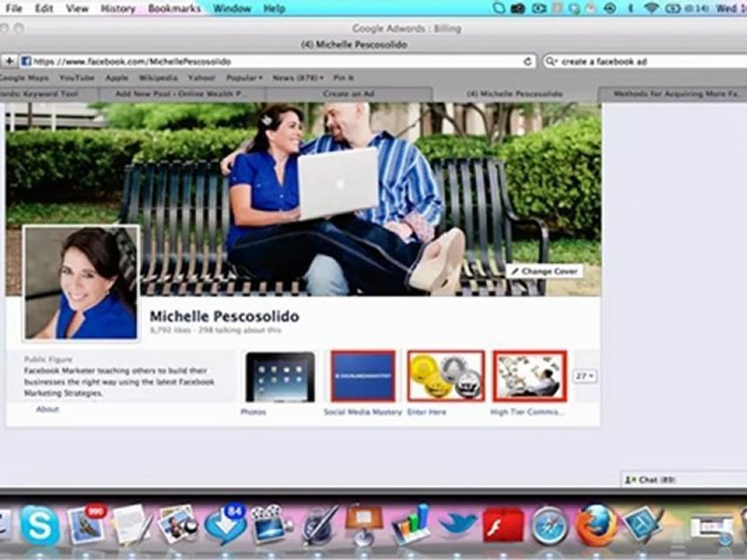The width and height of the screenshot is (747, 560).
Task: Expand the 27 more apps arrow
Action: [x=585, y=376]
